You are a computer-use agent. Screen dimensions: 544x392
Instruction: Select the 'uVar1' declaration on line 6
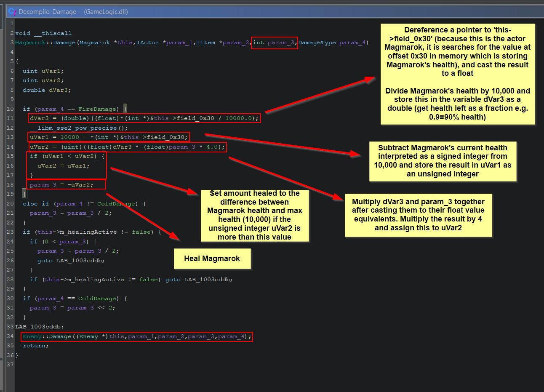click(x=52, y=71)
